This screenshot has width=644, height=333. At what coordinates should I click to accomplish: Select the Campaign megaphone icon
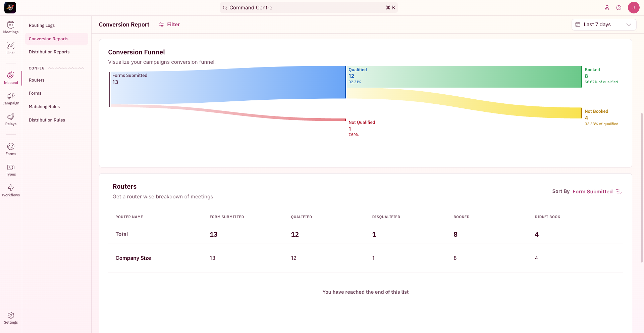tap(11, 96)
